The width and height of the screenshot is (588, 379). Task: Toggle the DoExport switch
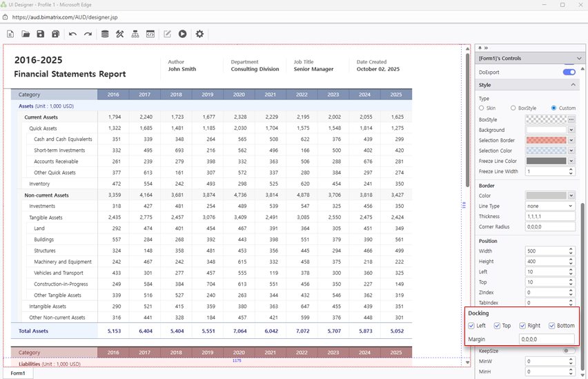[569, 72]
